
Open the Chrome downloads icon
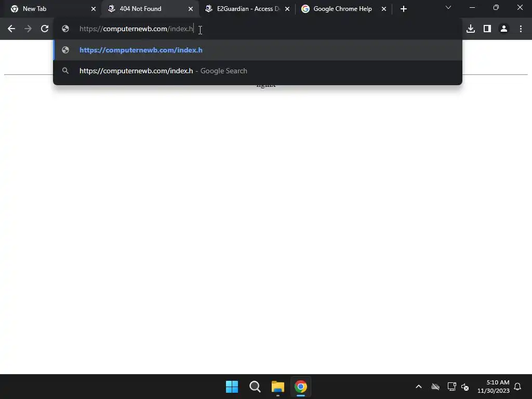point(471,29)
